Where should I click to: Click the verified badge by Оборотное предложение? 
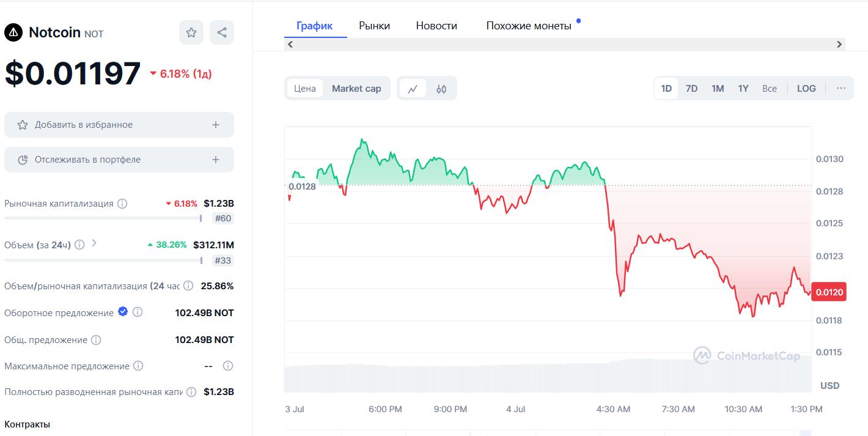coord(123,312)
